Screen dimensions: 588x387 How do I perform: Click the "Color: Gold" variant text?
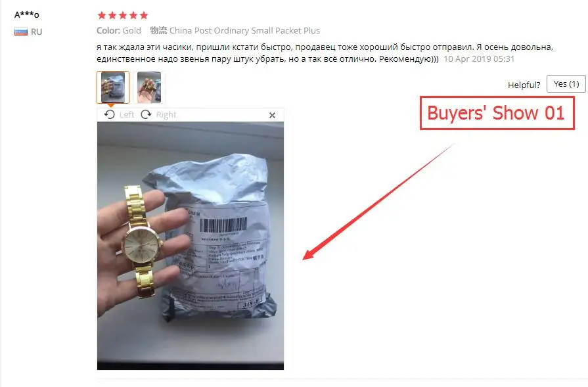(119, 30)
